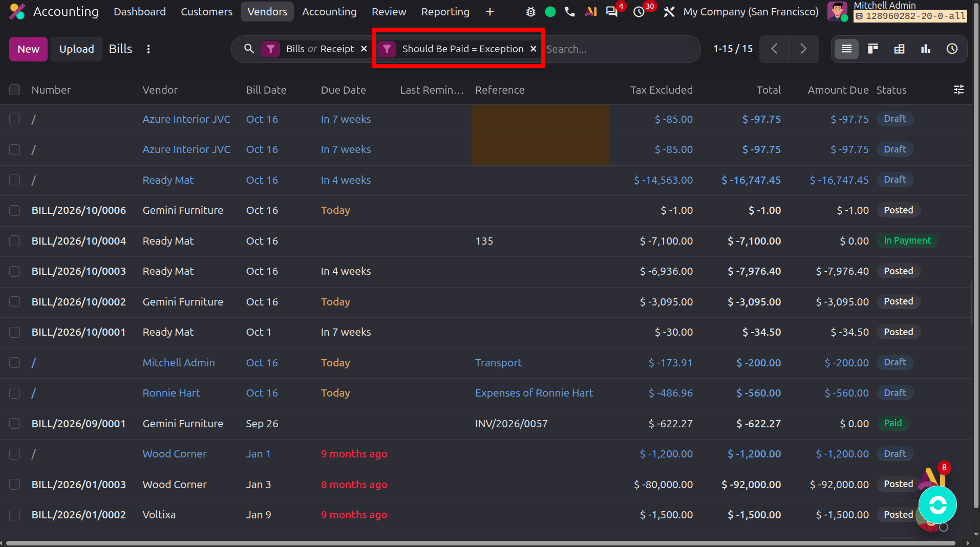Remove Should Be Paid = Exception filter
Screen dimensions: 980x547
tap(533, 49)
